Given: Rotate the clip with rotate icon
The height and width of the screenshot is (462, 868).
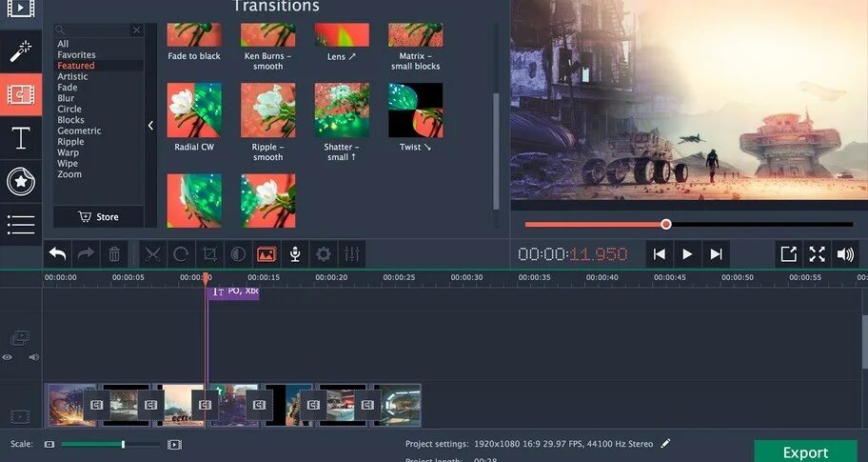Looking at the screenshot, I should point(181,254).
